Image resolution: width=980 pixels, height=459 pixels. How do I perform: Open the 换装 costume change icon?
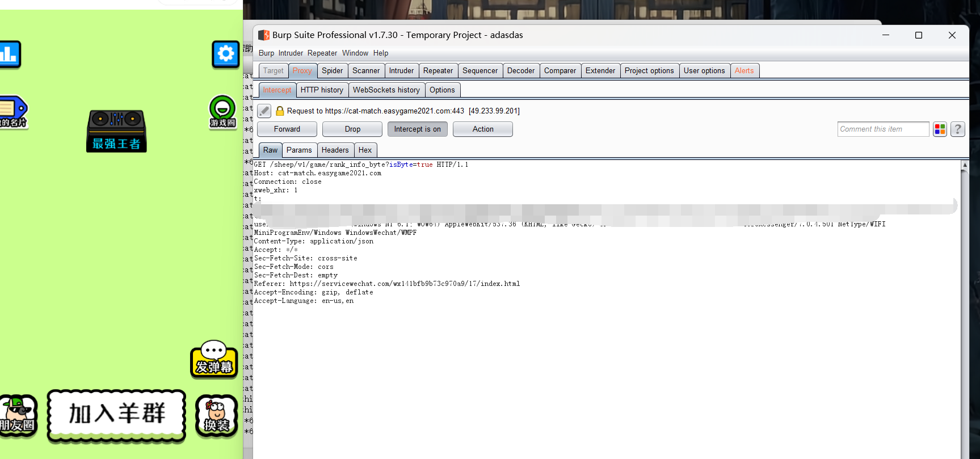(x=216, y=416)
